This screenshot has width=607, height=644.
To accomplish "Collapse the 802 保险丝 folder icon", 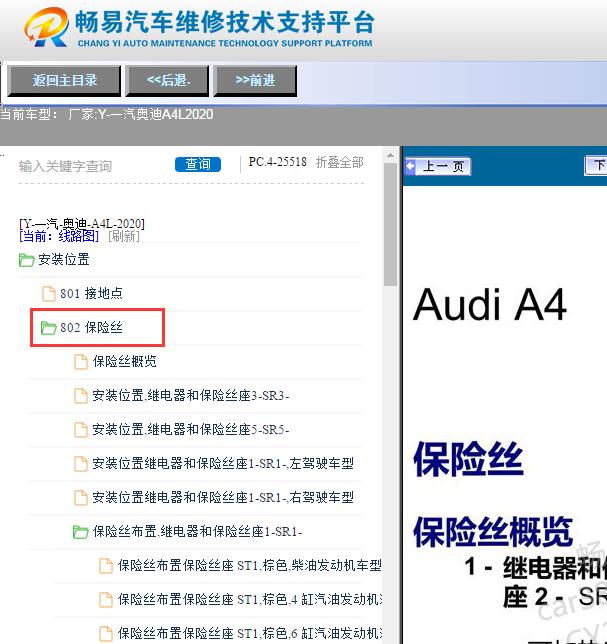I will click(48, 328).
